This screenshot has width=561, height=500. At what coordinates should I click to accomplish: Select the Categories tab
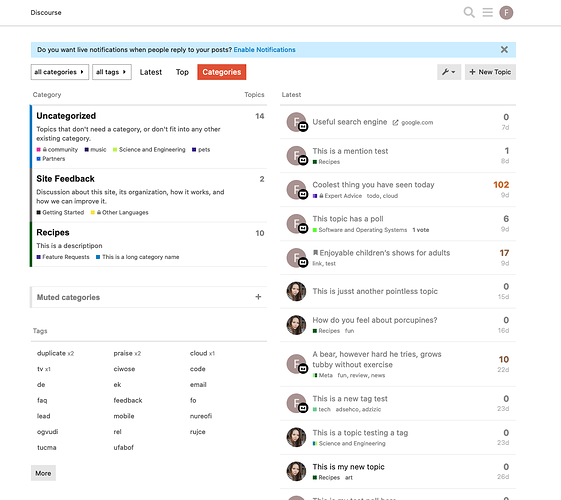pyautogui.click(x=221, y=72)
